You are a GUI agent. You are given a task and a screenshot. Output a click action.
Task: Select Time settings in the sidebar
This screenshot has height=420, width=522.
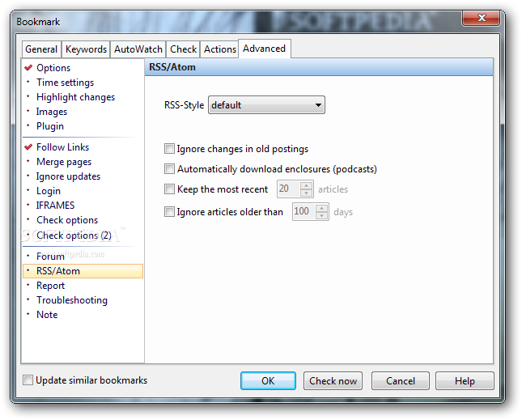pos(65,83)
